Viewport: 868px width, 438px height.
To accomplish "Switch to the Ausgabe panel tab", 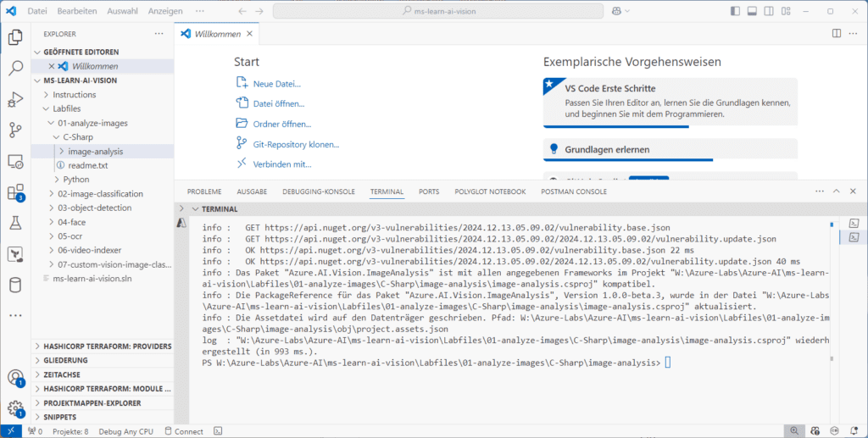I will click(x=252, y=191).
